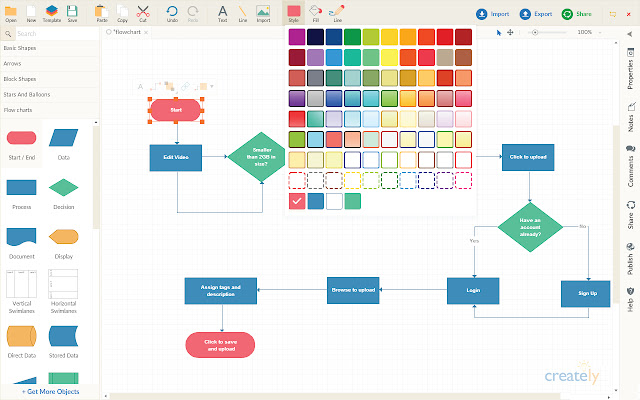Click the Open file icon

coord(11,11)
